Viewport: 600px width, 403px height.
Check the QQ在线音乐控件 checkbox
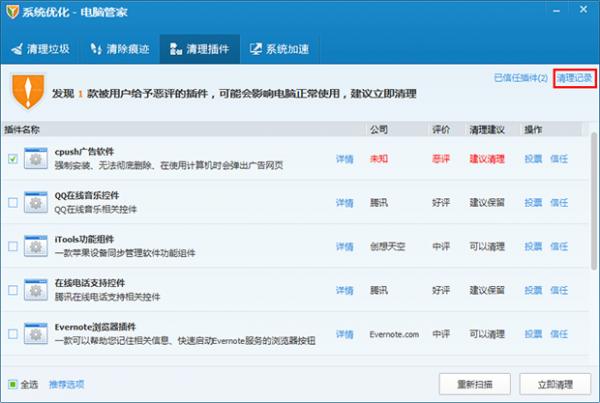point(12,203)
